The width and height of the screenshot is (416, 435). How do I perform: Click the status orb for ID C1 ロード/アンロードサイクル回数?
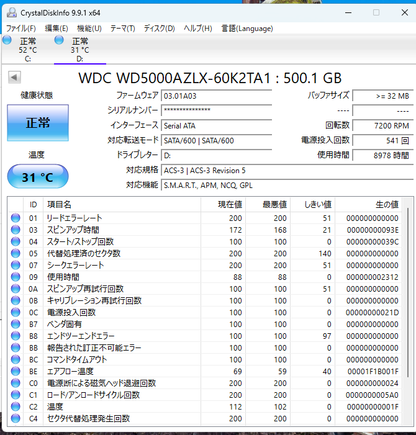pyautogui.click(x=15, y=395)
